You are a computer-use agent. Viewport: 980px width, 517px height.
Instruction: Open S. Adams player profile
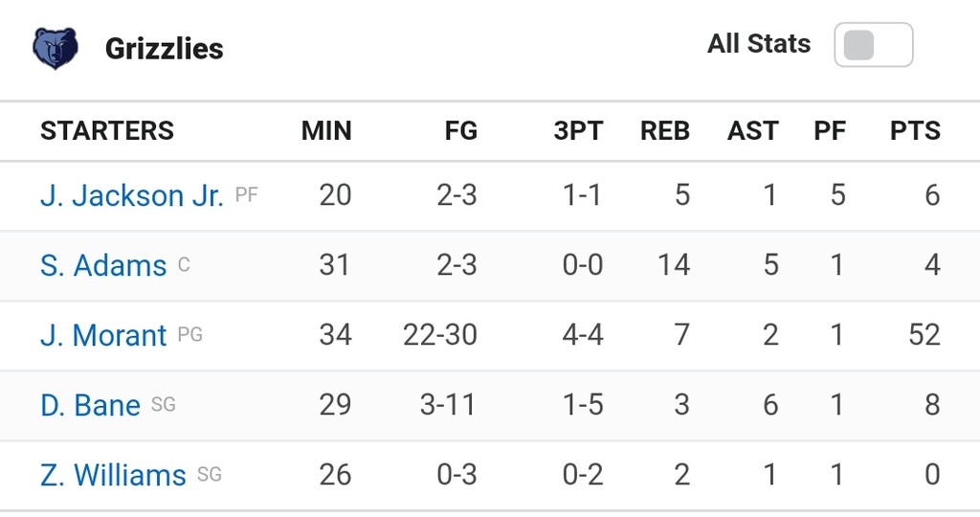103,266
